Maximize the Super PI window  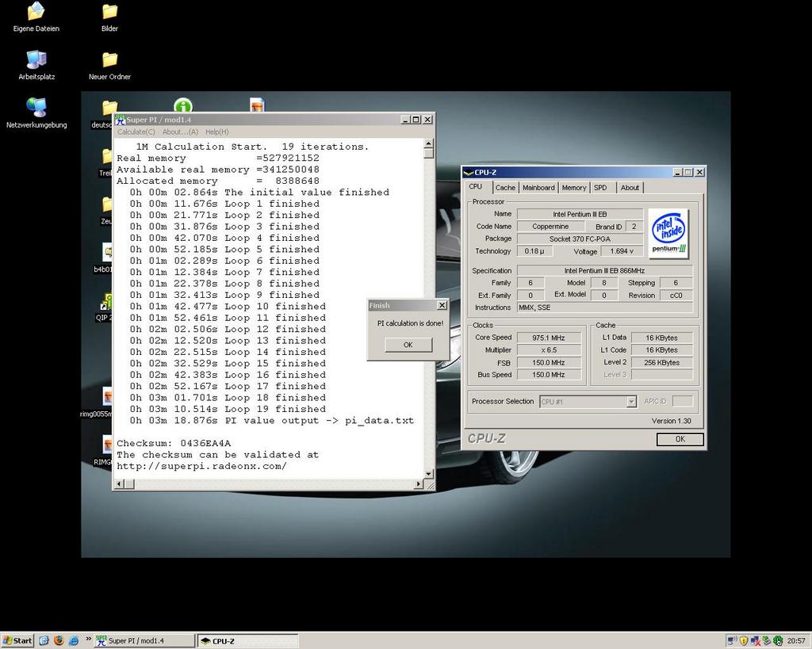point(416,120)
